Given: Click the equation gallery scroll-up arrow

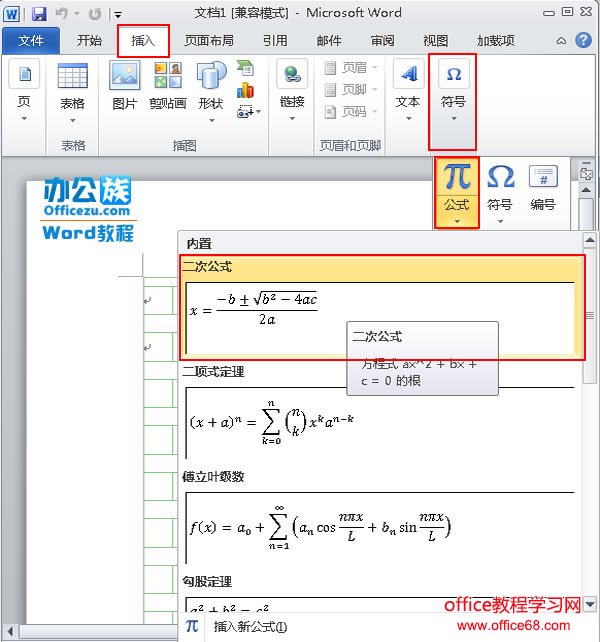Looking at the screenshot, I should point(590,240).
